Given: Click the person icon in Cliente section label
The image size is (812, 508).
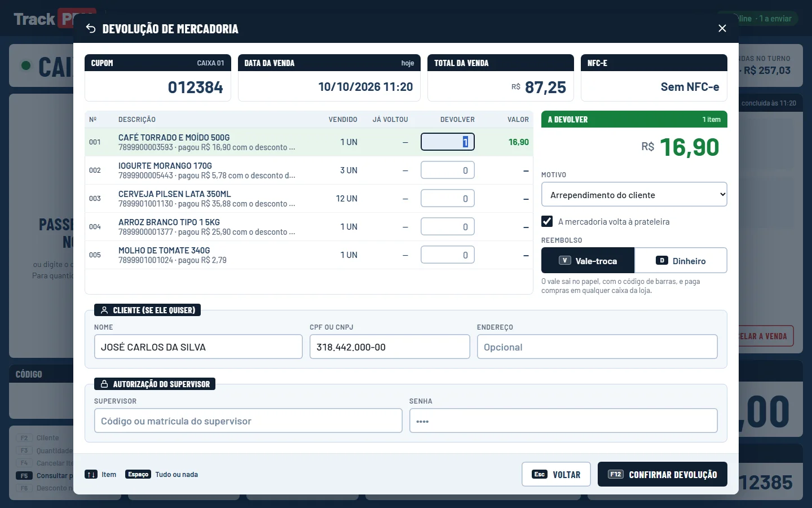Looking at the screenshot, I should tap(104, 310).
